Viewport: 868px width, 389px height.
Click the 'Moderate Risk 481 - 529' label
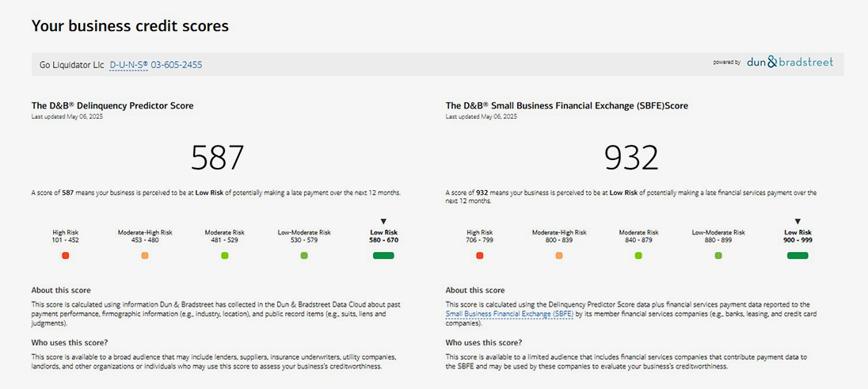(x=225, y=236)
